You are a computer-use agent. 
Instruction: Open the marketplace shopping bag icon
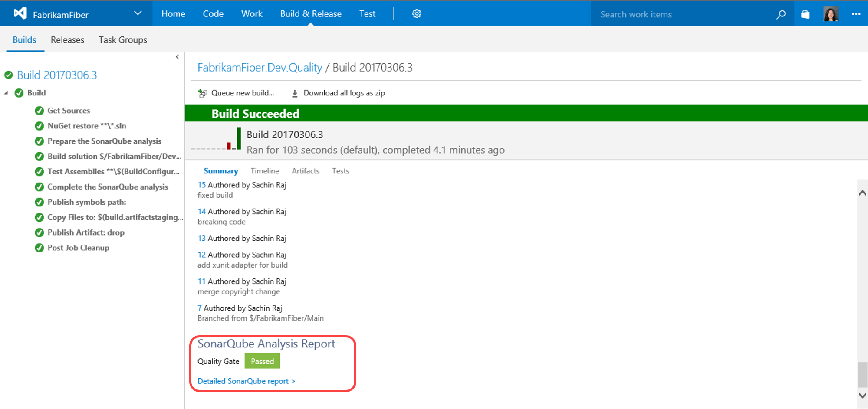pos(806,14)
